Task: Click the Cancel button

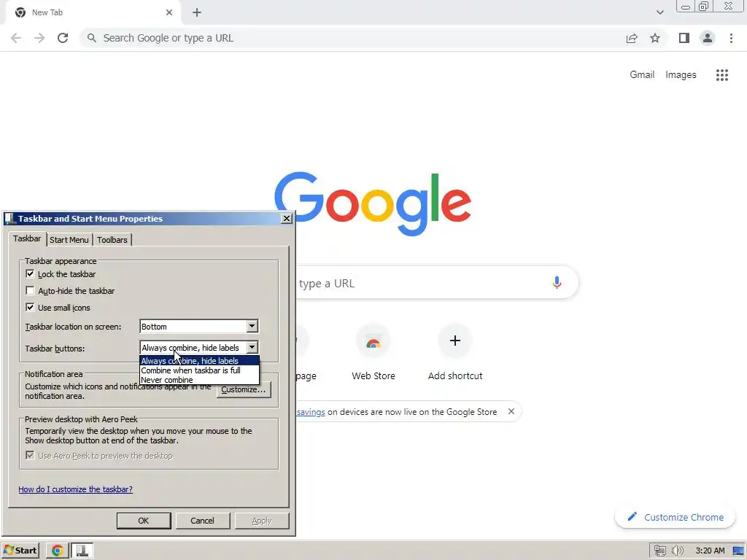Action: coord(203,521)
